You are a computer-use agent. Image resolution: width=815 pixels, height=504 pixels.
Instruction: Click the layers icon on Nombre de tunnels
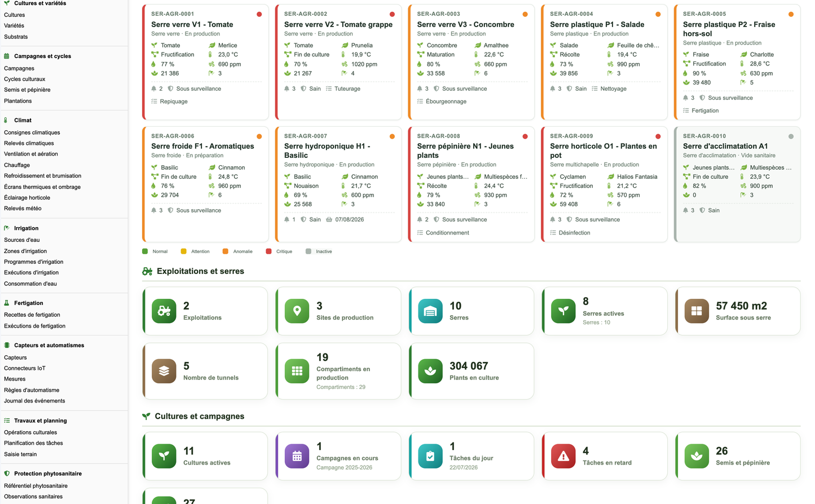click(x=164, y=371)
